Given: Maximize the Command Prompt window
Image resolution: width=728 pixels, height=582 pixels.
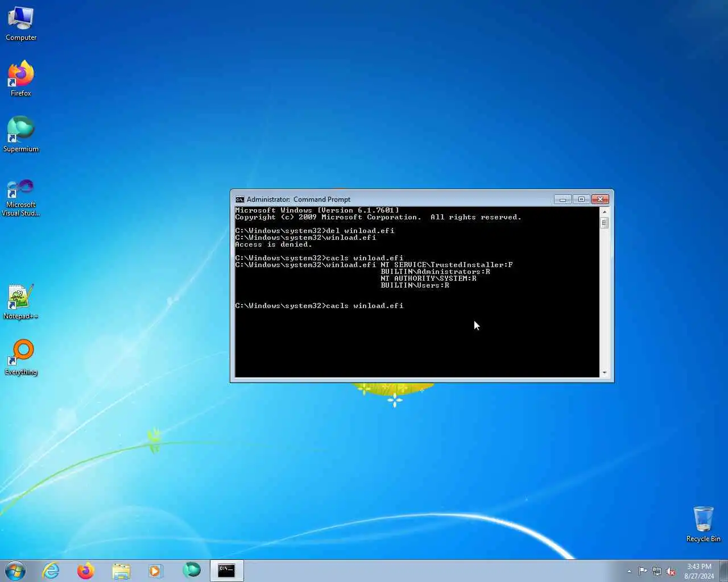Looking at the screenshot, I should [581, 199].
